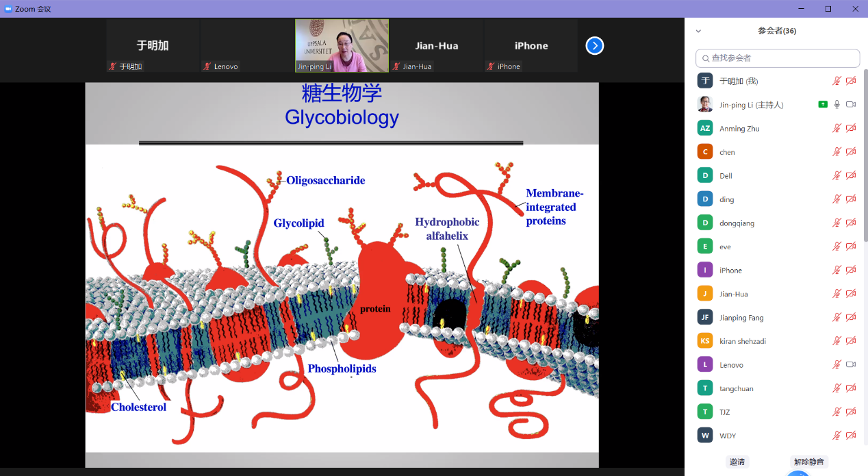
Task: Toggle the video icon for 于明加 (我)
Action: 851,81
